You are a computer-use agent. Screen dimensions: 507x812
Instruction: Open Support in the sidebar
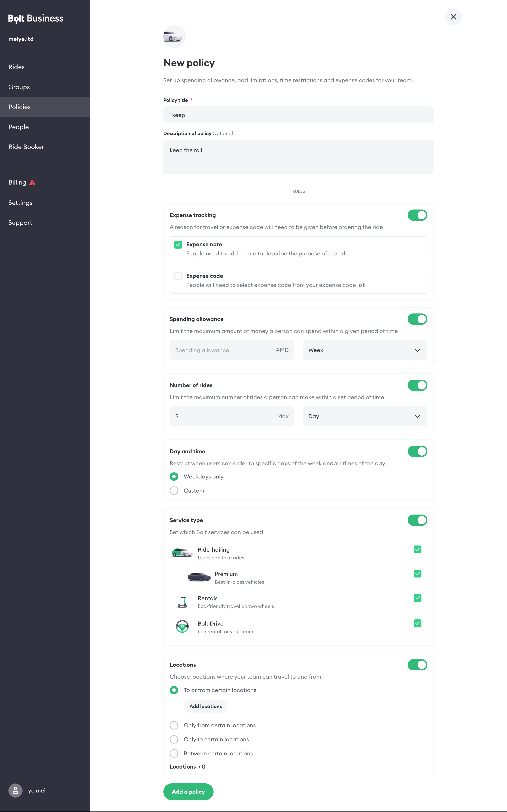[x=45, y=223]
